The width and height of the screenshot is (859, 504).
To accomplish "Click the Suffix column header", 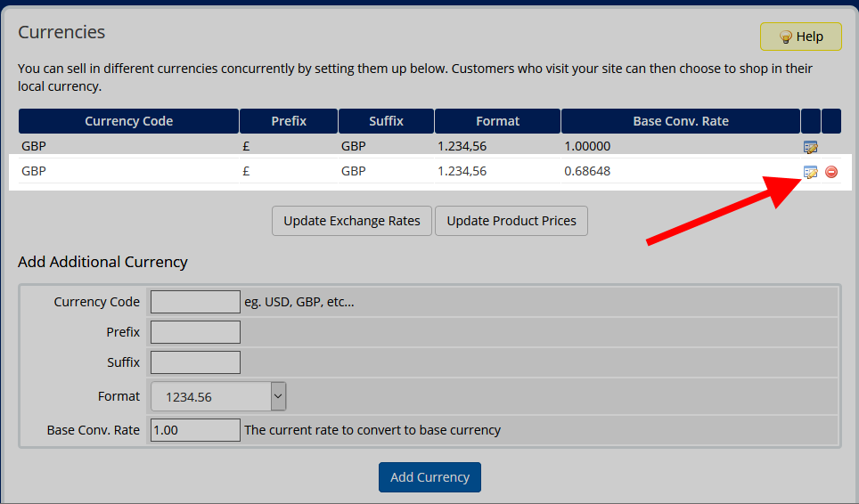I will click(x=386, y=121).
